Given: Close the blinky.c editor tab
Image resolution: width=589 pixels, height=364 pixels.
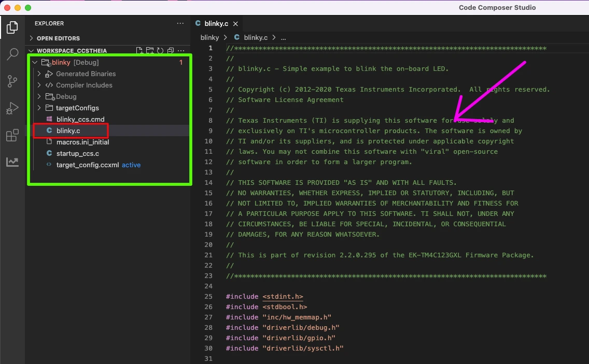Looking at the screenshot, I should [x=235, y=24].
